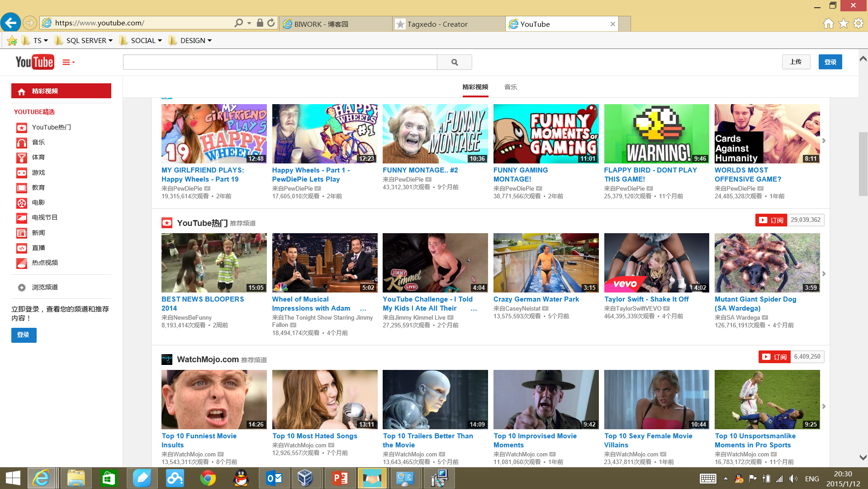Viewport: 868px width, 489px height.
Task: Select the 精彩视频 page tab
Action: click(475, 87)
